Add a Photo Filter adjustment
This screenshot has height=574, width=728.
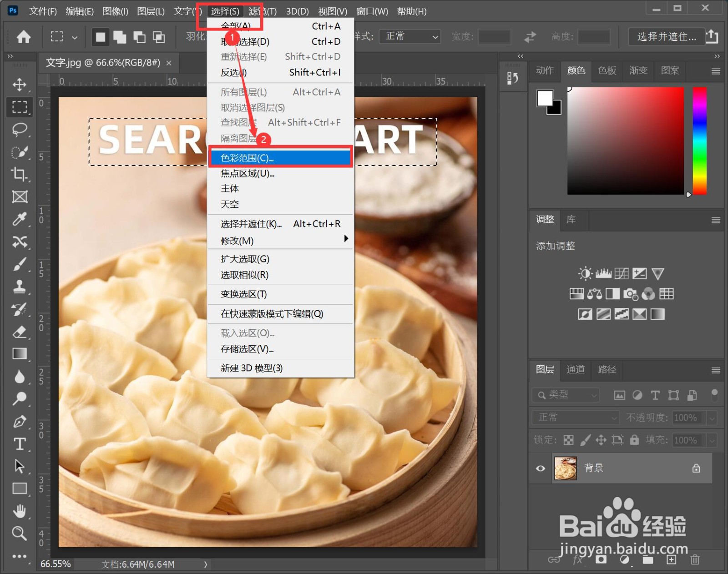[x=630, y=294]
